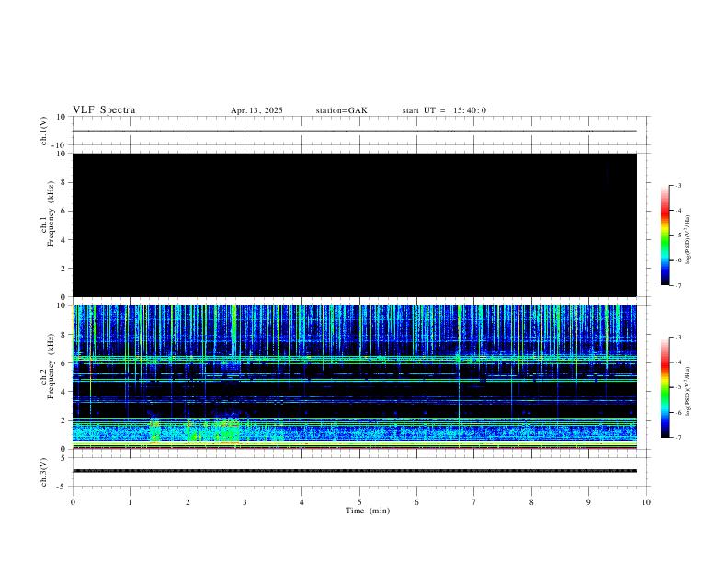Click the ch.1 voltage waveform strip at top
This screenshot has height=563, width=728.
pos(355,131)
